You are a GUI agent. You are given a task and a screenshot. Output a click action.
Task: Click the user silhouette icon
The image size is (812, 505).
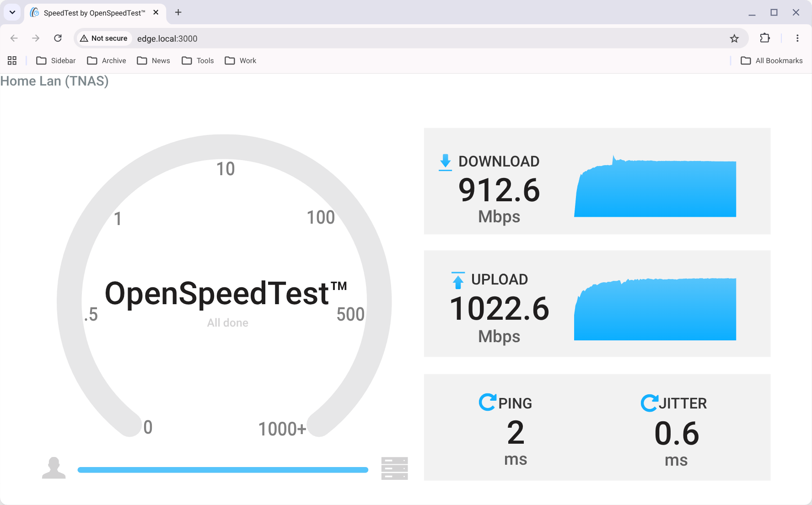54,468
